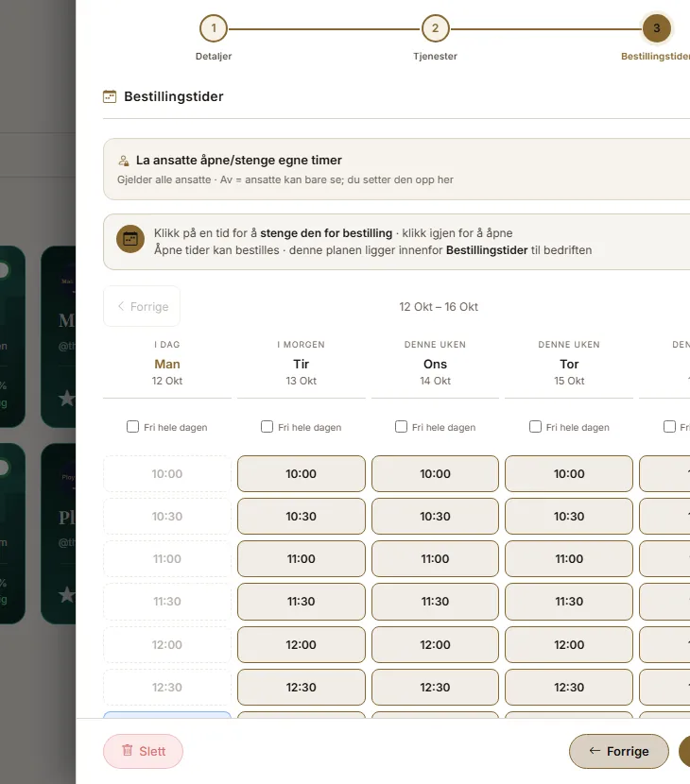Image resolution: width=690 pixels, height=784 pixels.
Task: Close the 10:00 slot on Thursday
Action: point(569,473)
